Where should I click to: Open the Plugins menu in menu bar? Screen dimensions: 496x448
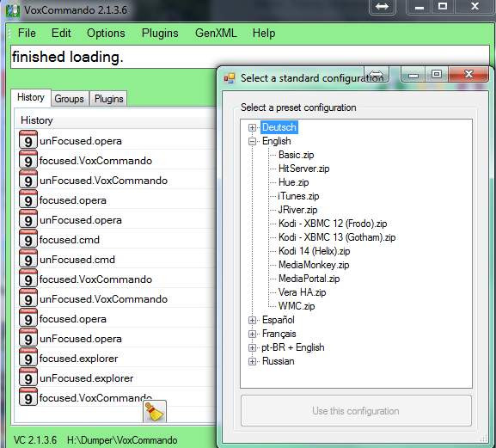click(x=160, y=33)
